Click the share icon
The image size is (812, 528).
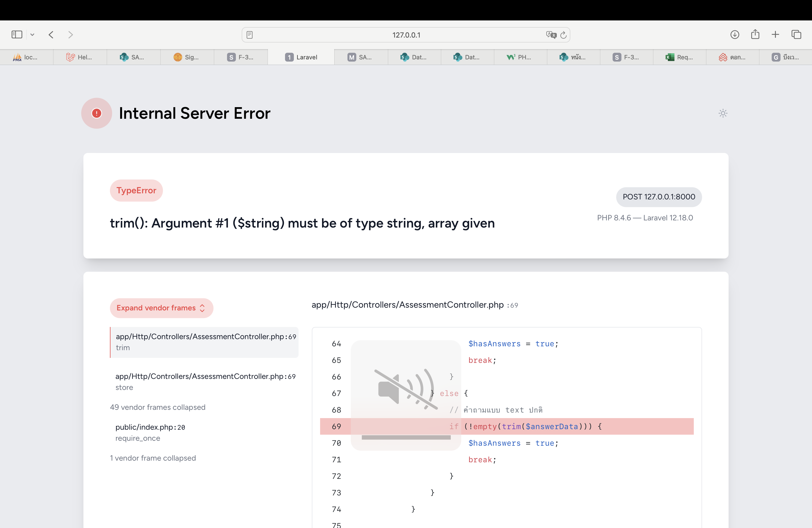(755, 35)
